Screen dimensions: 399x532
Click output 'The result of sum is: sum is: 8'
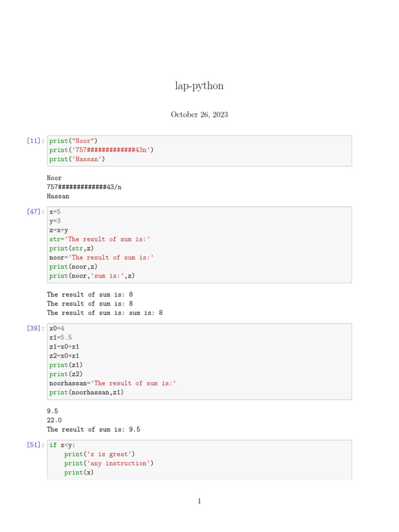(x=105, y=313)
